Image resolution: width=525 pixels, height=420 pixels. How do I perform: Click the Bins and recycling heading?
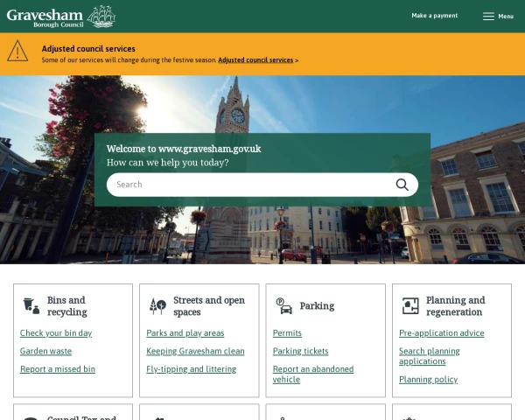point(67,305)
